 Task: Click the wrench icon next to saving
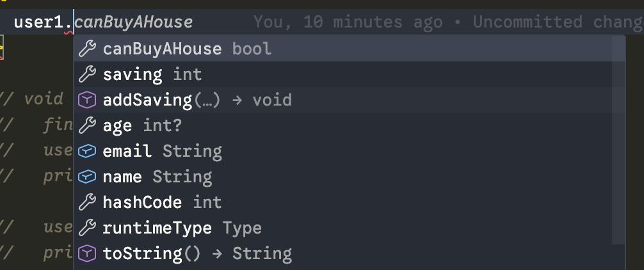pyautogui.click(x=86, y=74)
